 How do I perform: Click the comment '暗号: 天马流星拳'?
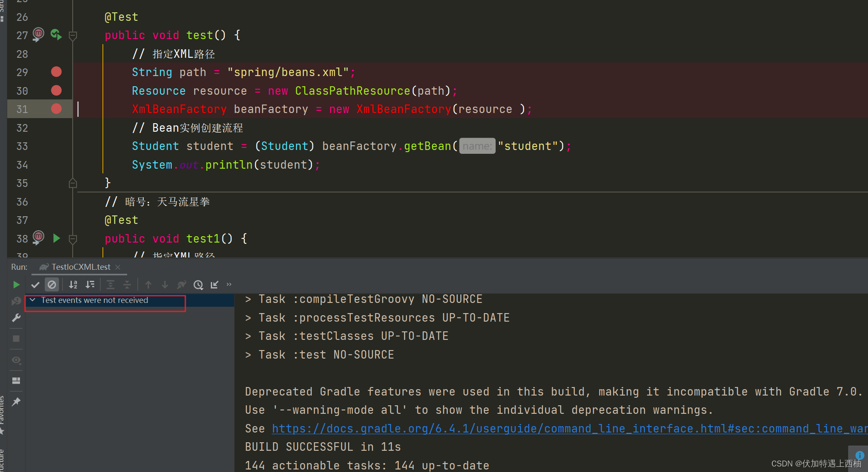coord(158,202)
